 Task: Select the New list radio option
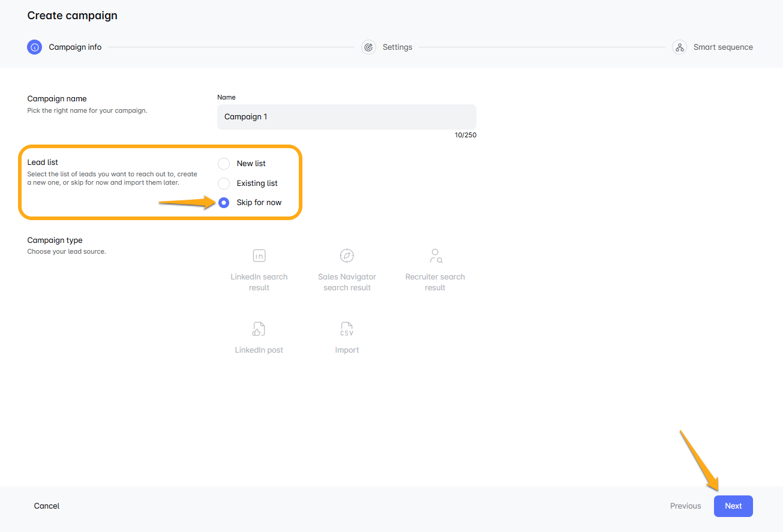pos(224,164)
